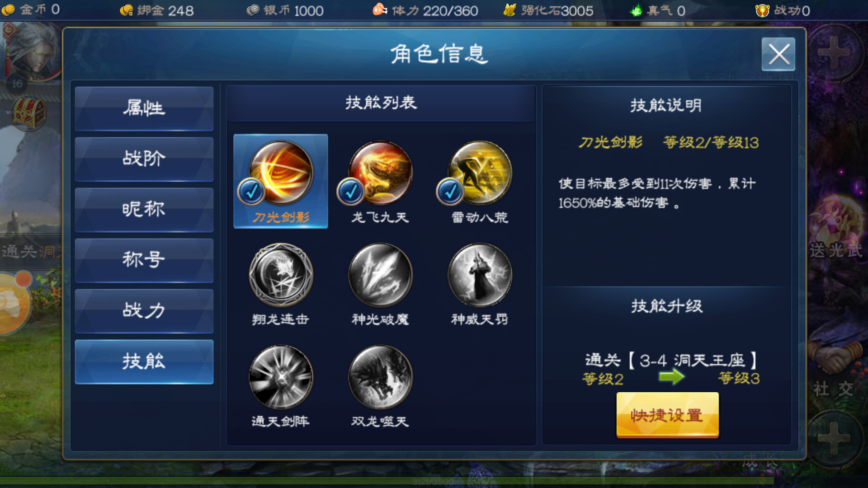The height and width of the screenshot is (488, 868).
Task: Click the 快捷设置 button
Action: click(667, 415)
